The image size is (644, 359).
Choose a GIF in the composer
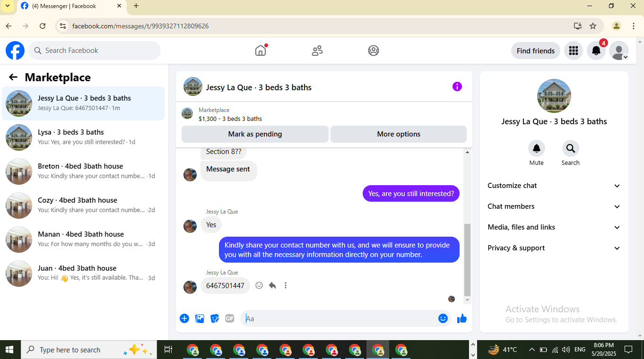pos(230,318)
